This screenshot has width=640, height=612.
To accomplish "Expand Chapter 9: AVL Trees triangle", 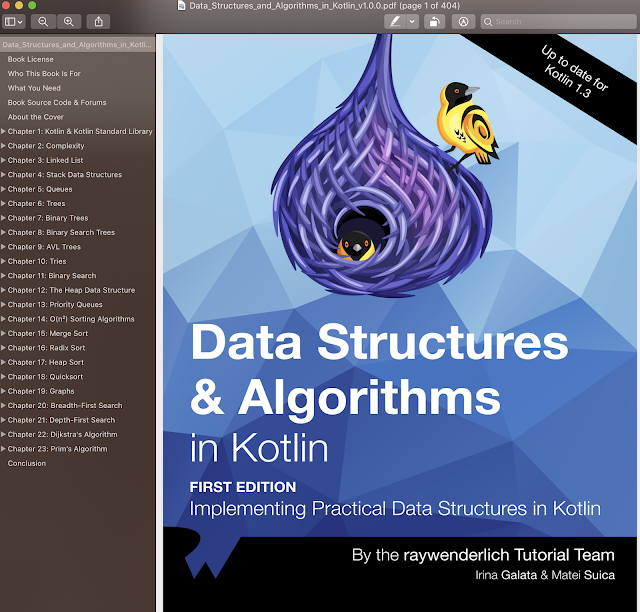I will tap(3, 247).
